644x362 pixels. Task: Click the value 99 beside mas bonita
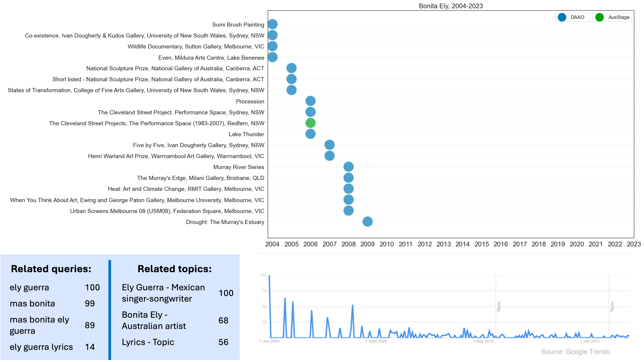[90, 304]
